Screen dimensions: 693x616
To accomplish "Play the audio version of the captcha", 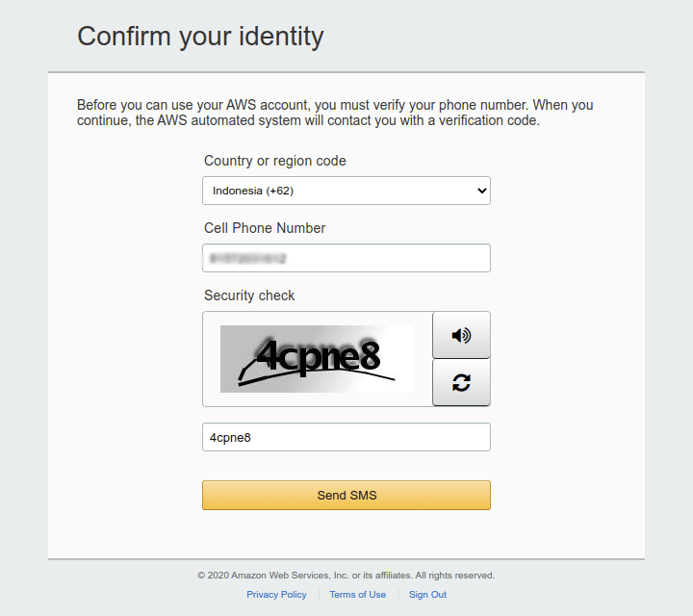I will 461,335.
